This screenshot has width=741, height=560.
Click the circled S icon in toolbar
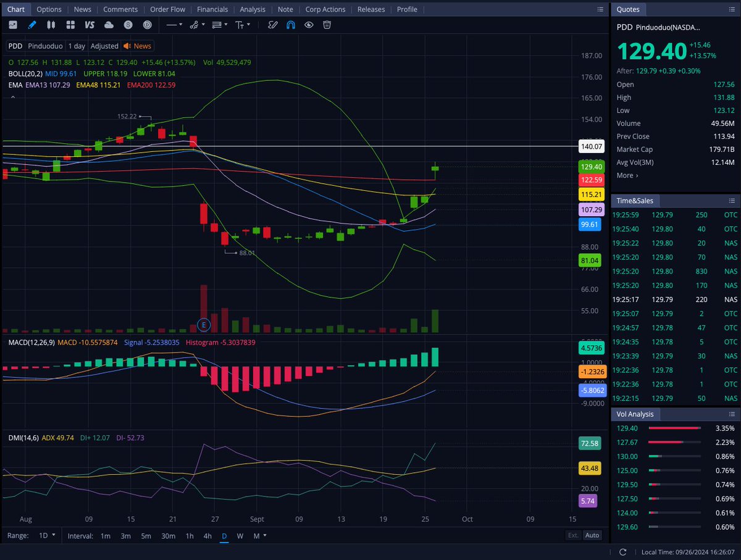tap(128, 25)
